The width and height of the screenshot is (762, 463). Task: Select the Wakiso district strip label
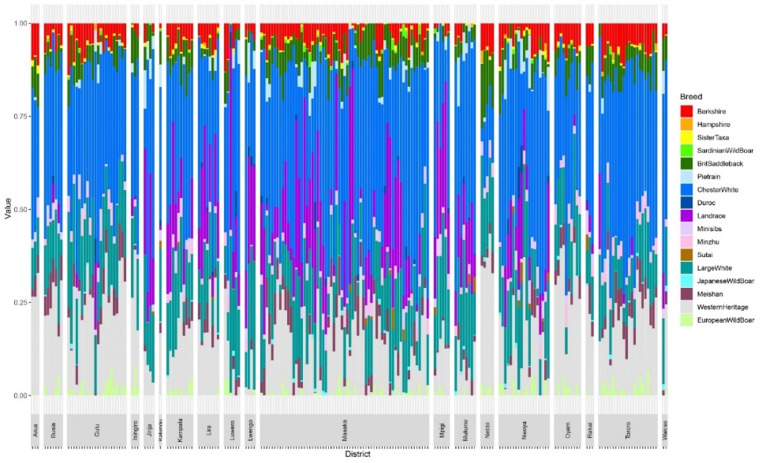(x=665, y=430)
